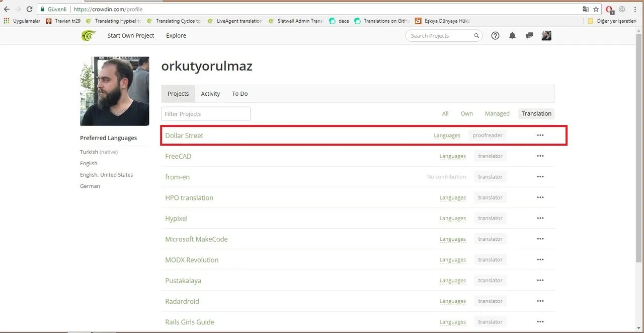Expand Languages dropdown for Rails Girls Guide
644x333 pixels.
(452, 321)
